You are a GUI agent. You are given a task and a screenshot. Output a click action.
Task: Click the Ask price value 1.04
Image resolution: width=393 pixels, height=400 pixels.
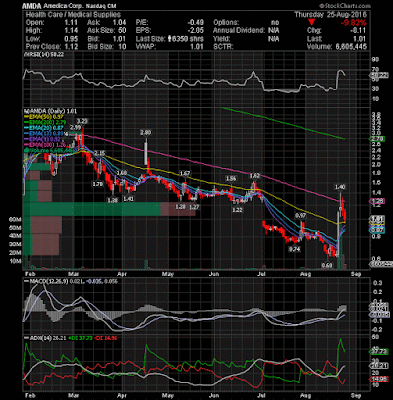click(119, 22)
